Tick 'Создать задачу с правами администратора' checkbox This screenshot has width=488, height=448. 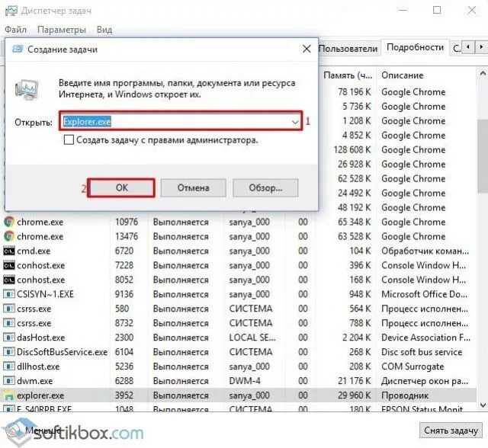(69, 140)
